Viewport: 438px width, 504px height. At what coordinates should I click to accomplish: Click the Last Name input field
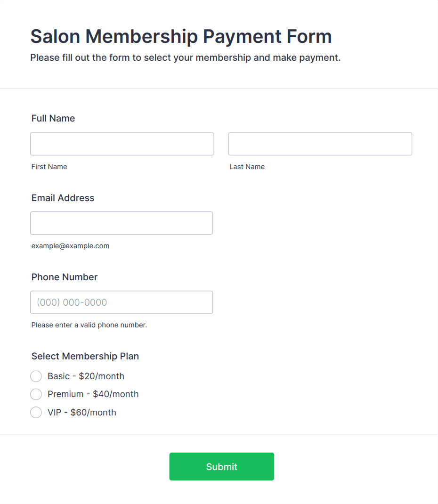click(320, 144)
